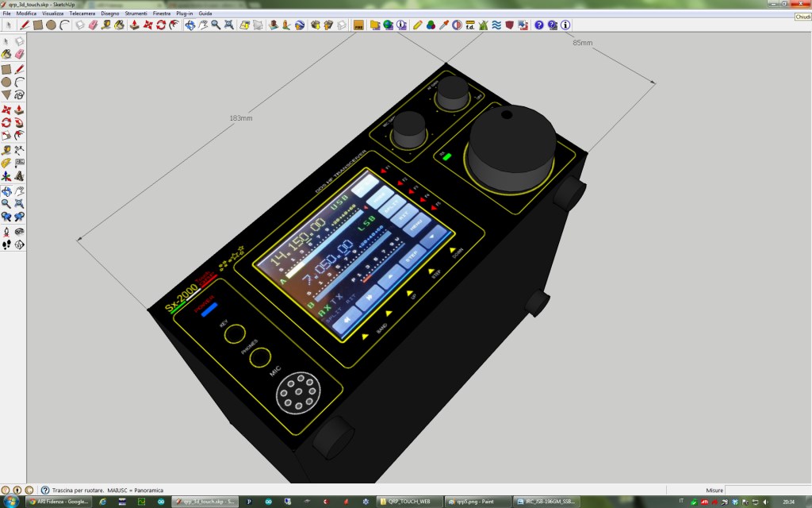Screen dimensions: 812x508
Task: Select the 3D Text tool in left toolbar
Action: 19,176
